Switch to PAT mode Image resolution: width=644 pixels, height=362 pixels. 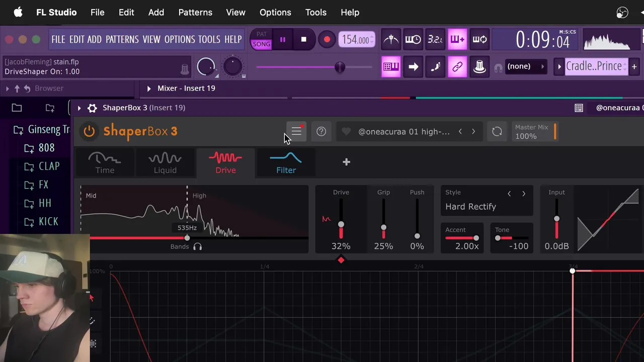pyautogui.click(x=262, y=34)
